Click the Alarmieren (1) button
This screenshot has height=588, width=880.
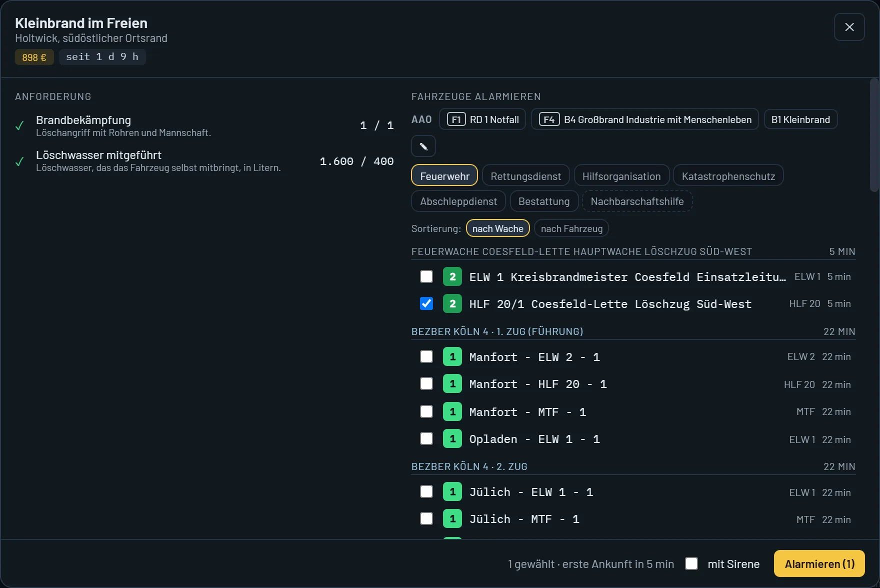(819, 563)
